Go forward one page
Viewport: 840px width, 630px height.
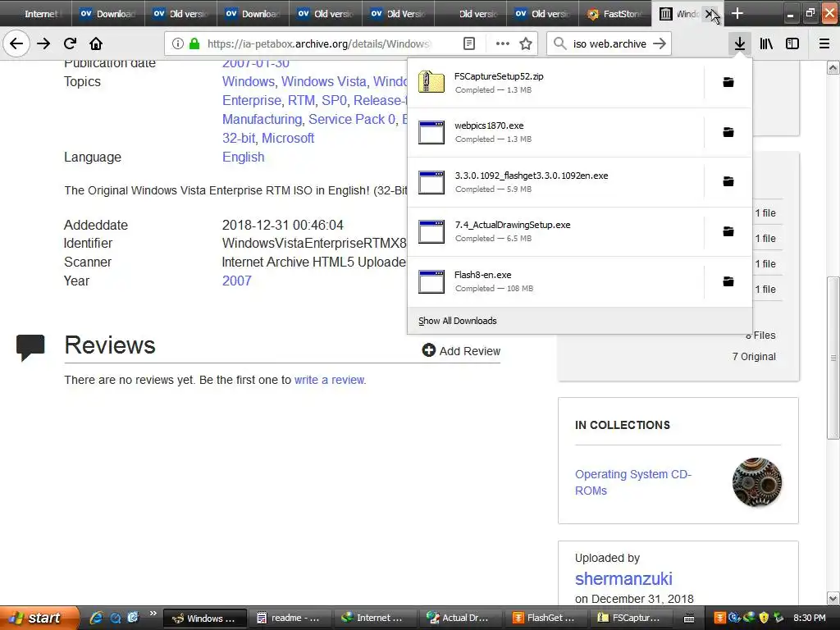click(44, 43)
